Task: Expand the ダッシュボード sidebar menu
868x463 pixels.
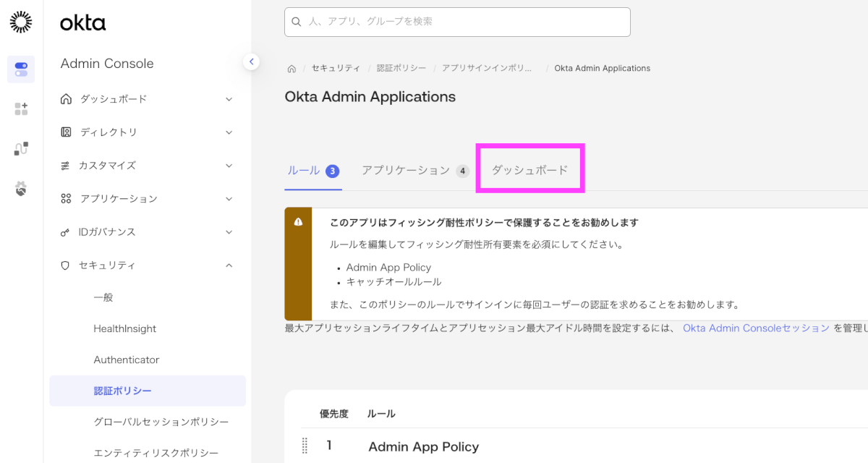Action: coord(229,99)
